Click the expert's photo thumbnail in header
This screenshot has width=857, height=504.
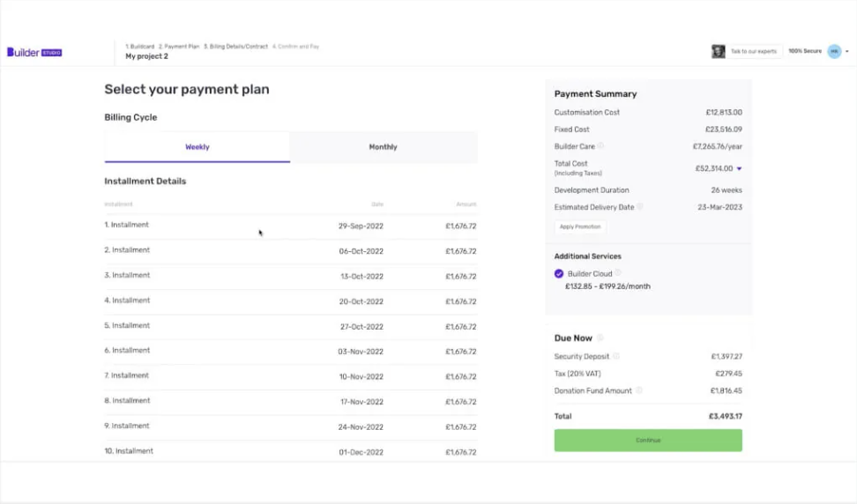tap(719, 51)
